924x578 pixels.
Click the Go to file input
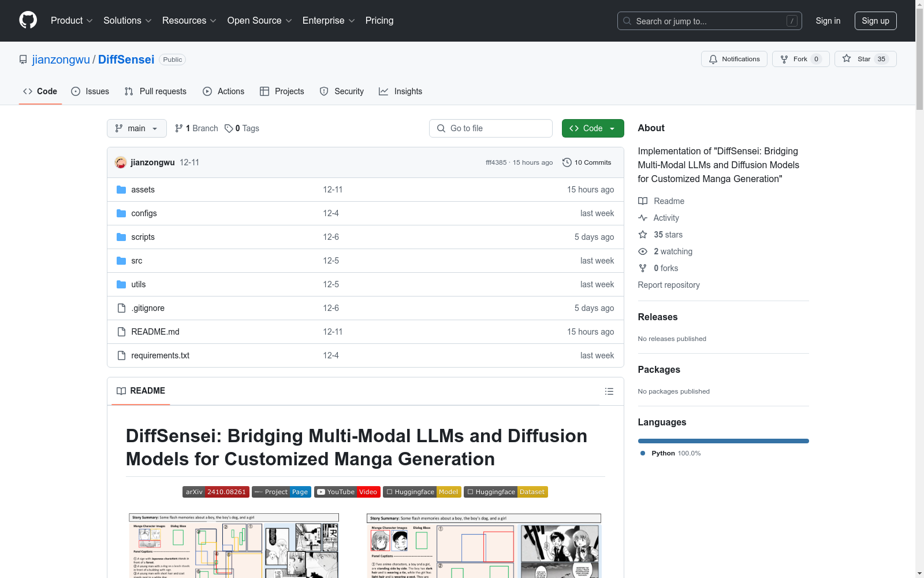[491, 128]
